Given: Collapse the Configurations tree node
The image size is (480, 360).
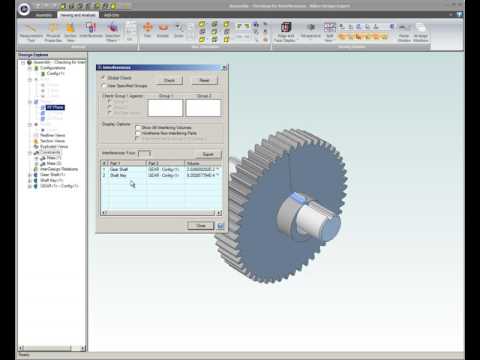Looking at the screenshot, I should pos(30,68).
